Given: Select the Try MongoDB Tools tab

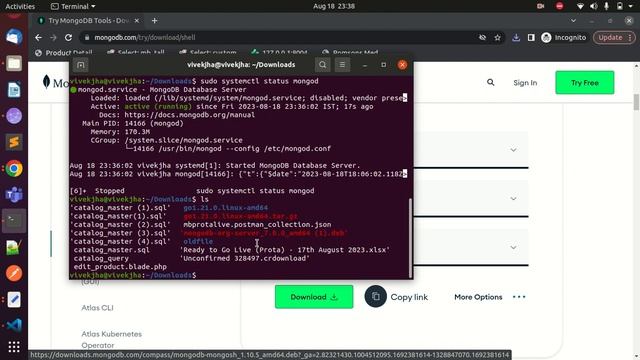Looking at the screenshot, I should (x=88, y=20).
